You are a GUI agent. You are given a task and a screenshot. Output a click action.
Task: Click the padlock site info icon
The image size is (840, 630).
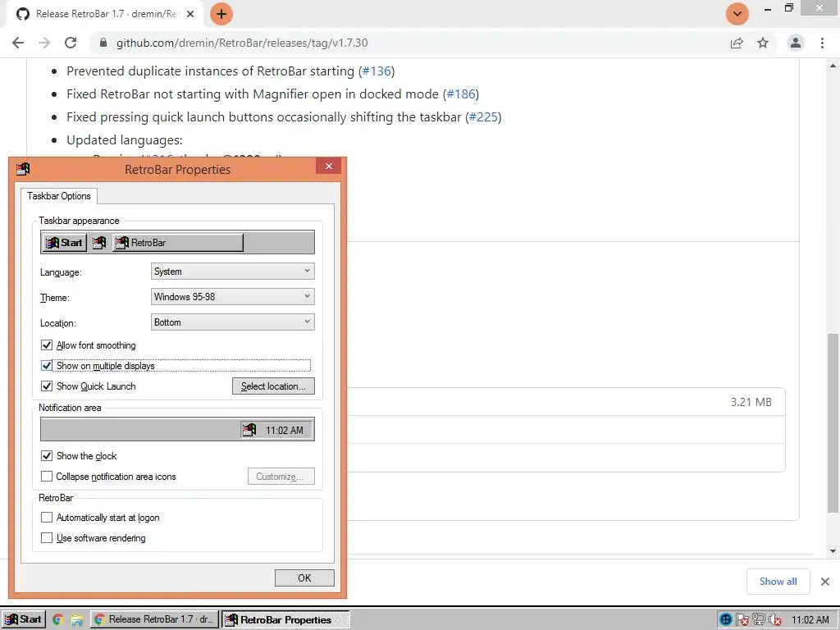click(x=103, y=43)
